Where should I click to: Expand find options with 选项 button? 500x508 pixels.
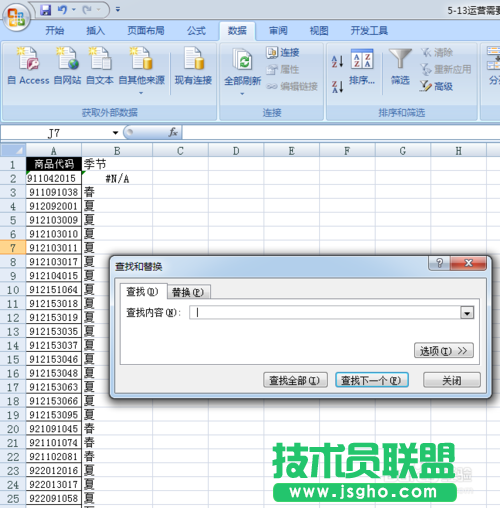[x=444, y=351]
